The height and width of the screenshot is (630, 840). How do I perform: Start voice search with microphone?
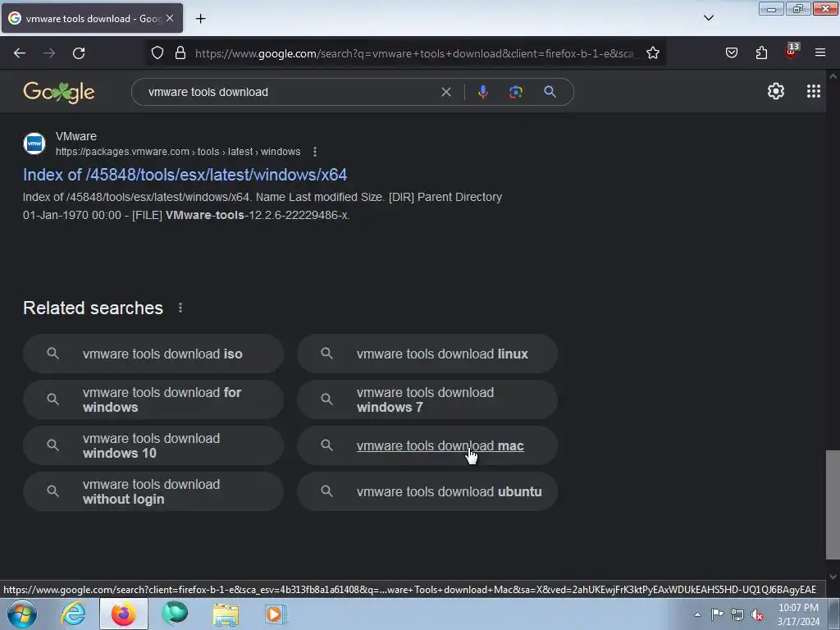[482, 92]
